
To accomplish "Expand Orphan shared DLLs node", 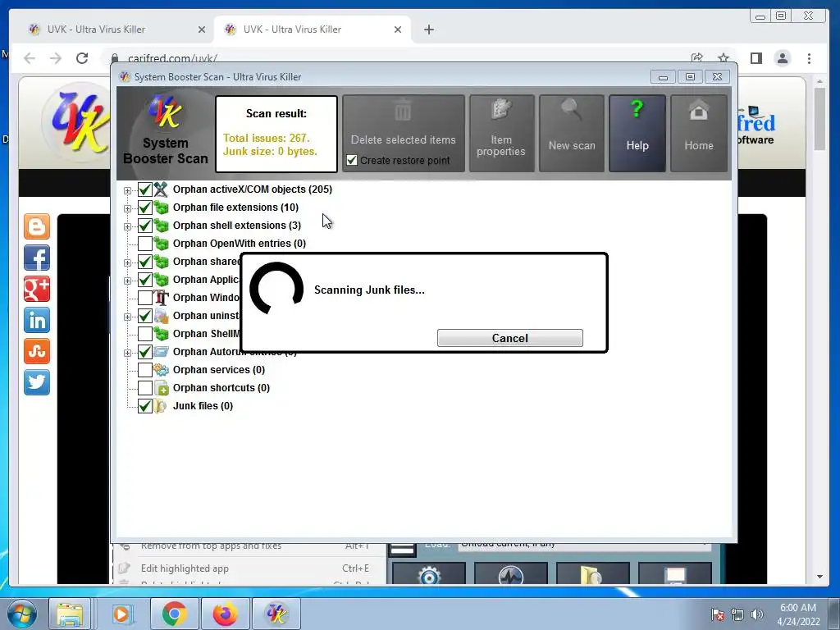I will 127,262.
